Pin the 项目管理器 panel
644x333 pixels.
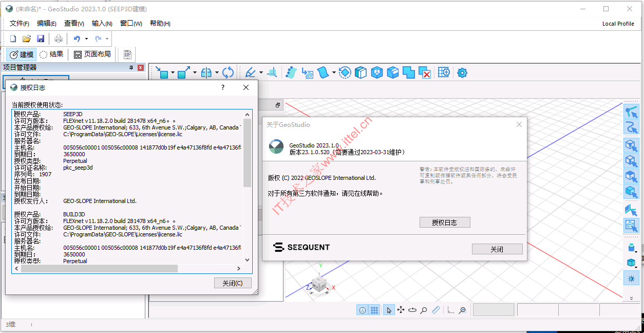131,67
